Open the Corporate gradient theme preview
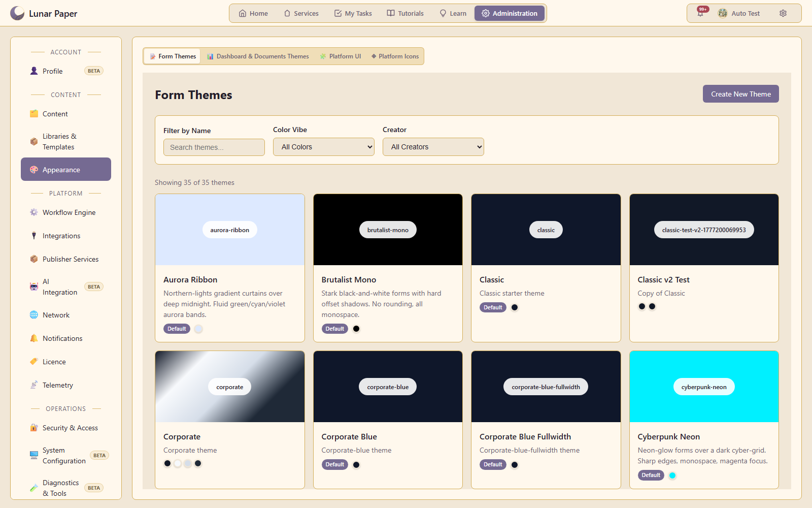Image resolution: width=812 pixels, height=508 pixels. (x=230, y=387)
